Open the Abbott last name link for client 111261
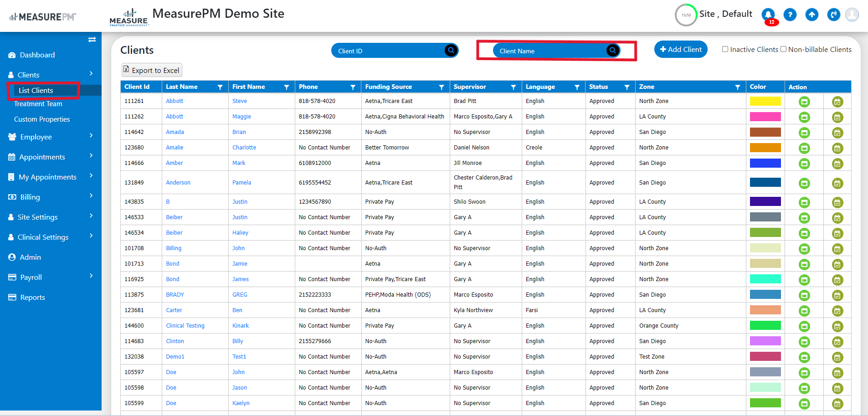Screen dimensions: 868x416 point(175,101)
